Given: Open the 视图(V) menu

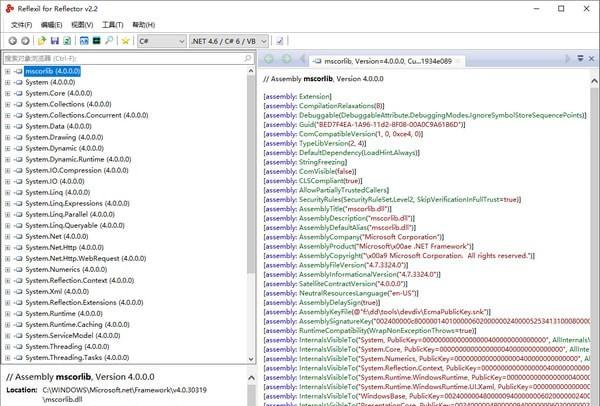Looking at the screenshot, I should (82, 25).
